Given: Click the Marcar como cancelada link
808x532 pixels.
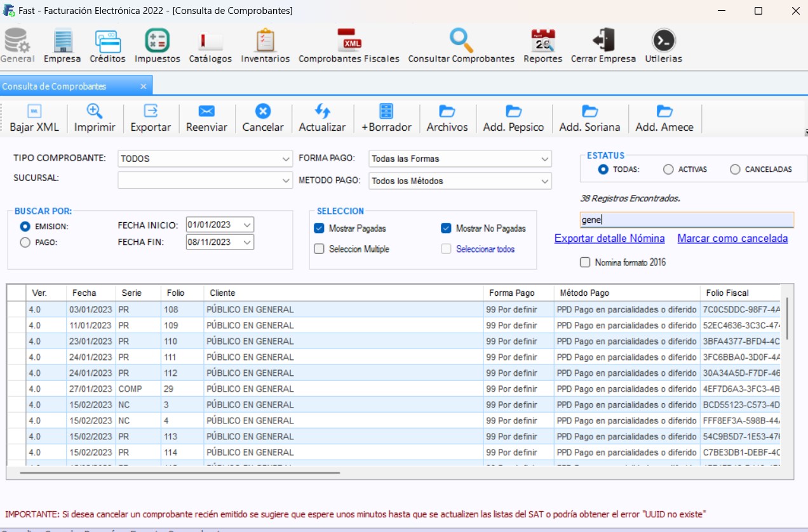Looking at the screenshot, I should click(732, 239).
